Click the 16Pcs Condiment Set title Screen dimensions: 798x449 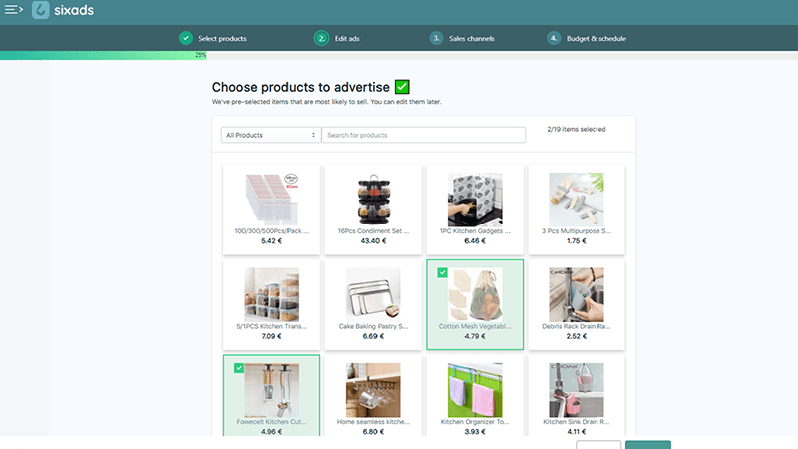(373, 231)
